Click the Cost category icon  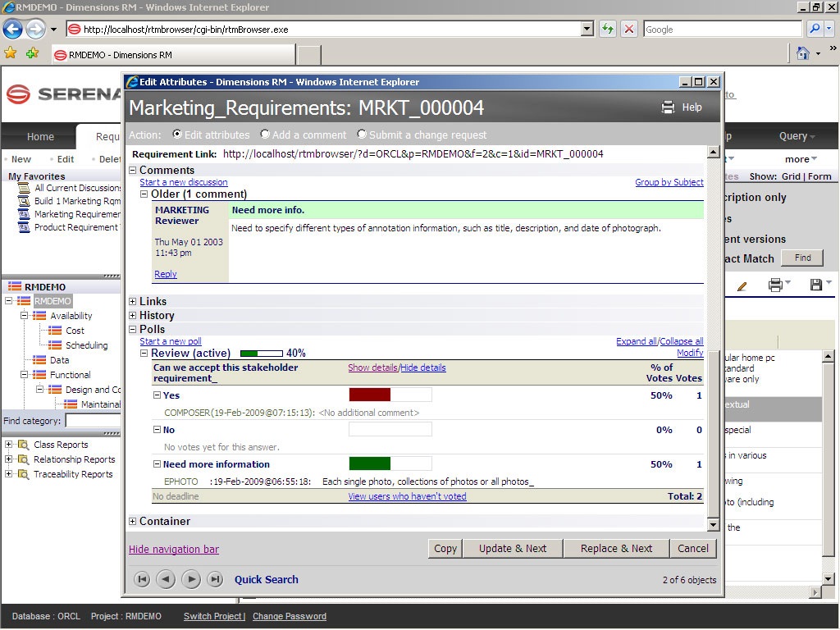pos(55,331)
